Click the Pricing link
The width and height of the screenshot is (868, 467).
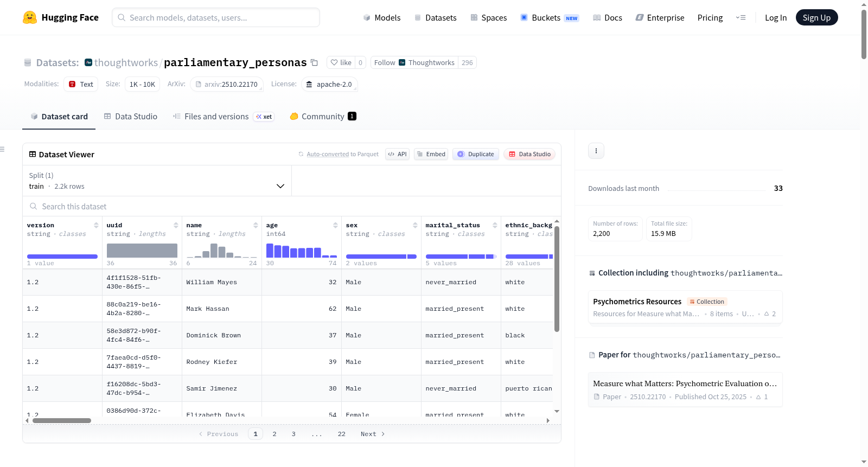(710, 17)
